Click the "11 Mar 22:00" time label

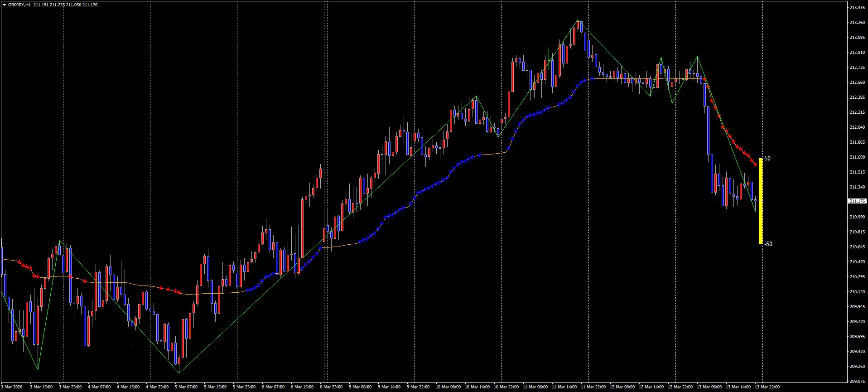593,387
